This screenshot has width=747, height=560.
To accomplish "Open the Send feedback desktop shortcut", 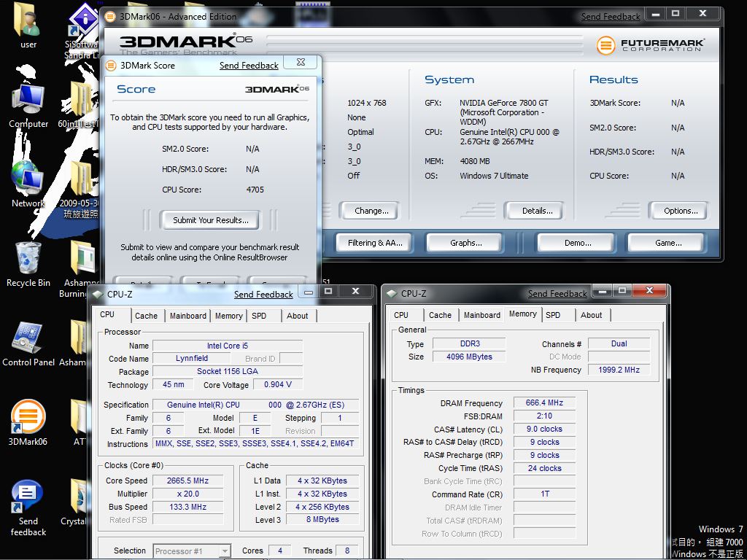I will (28, 508).
